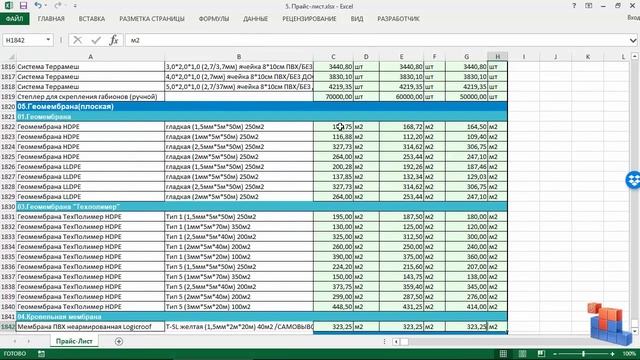
Task: Open the Customize Quick Access Toolbar arrow
Action: point(75,6)
